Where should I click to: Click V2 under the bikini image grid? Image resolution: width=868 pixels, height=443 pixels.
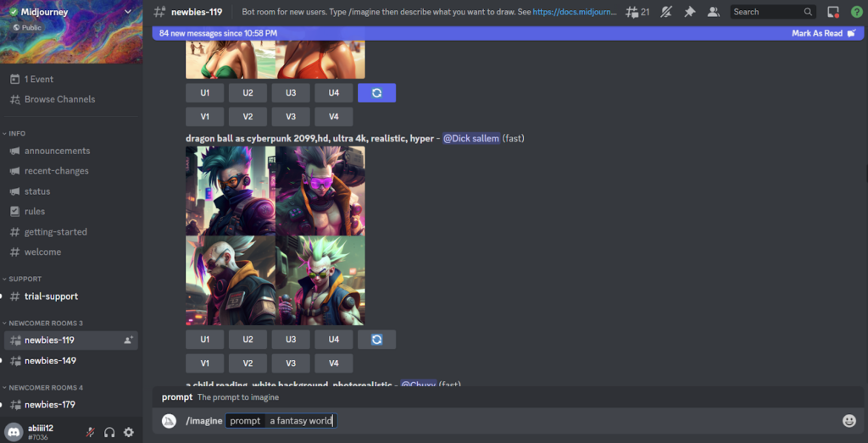point(248,117)
